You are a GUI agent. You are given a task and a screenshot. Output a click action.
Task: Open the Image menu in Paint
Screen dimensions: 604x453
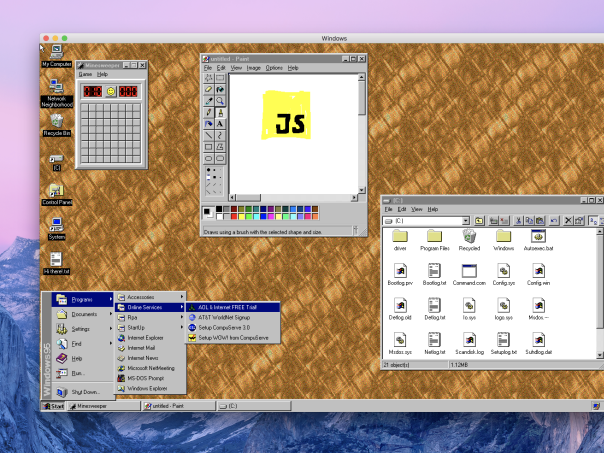254,68
